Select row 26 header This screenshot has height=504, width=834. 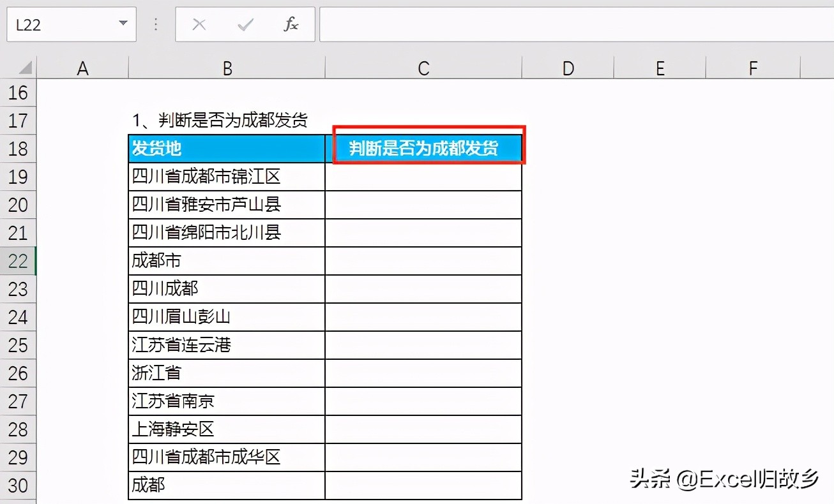tap(18, 373)
